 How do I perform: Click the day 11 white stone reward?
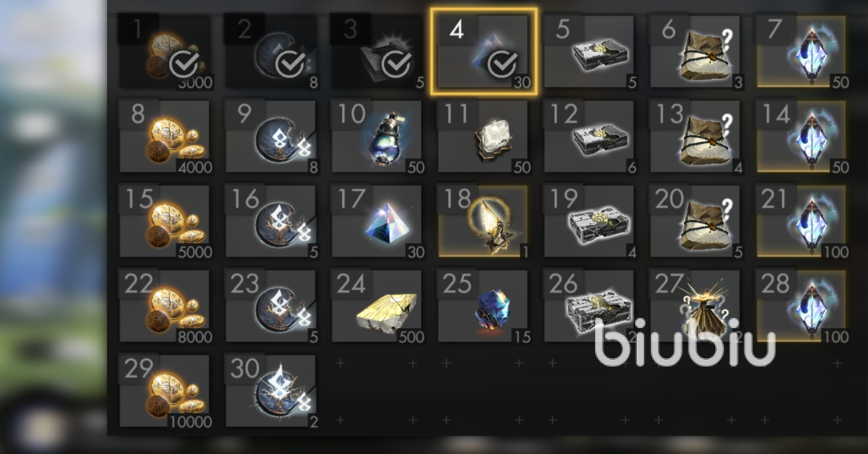tap(483, 136)
